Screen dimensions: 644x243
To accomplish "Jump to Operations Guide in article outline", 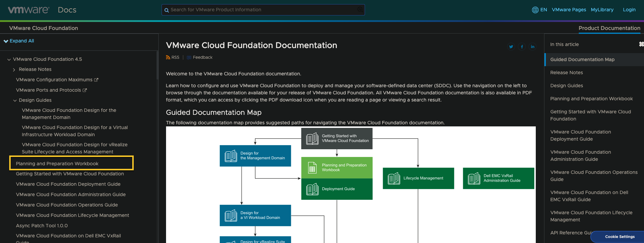I will coord(594,176).
